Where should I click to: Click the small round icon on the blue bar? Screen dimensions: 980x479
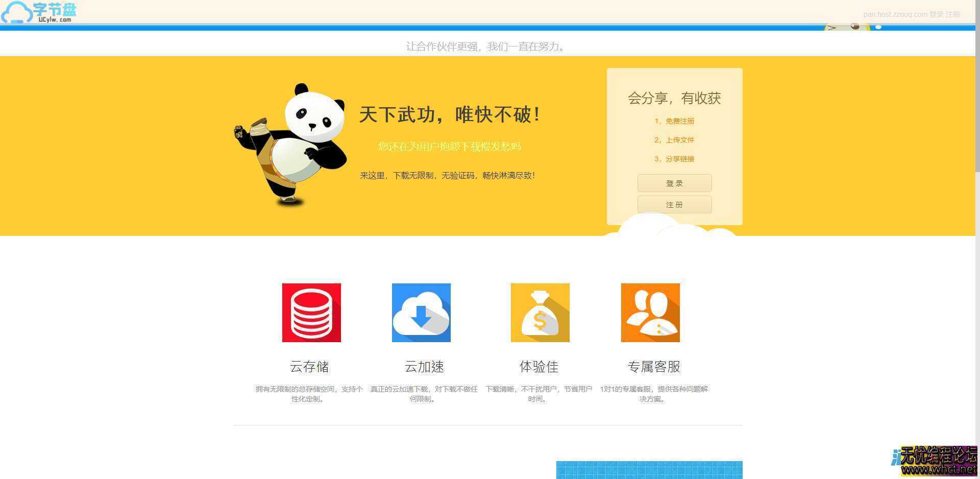click(x=854, y=27)
